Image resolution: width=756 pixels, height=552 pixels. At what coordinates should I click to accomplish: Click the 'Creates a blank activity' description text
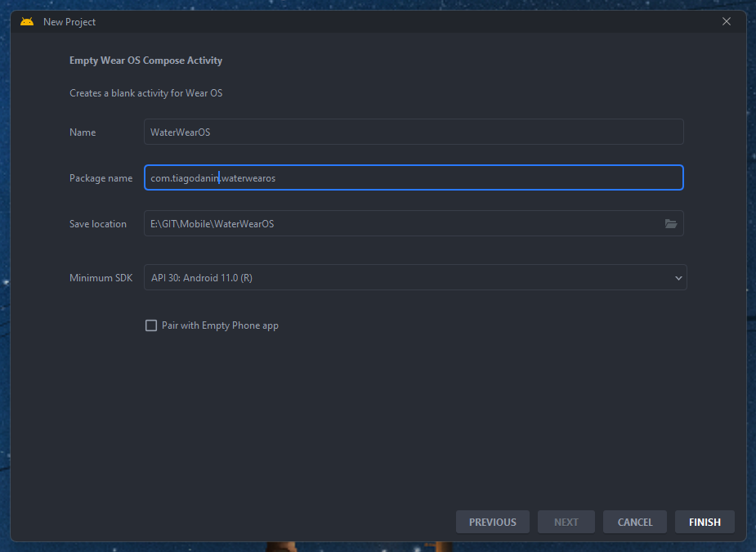tap(145, 93)
